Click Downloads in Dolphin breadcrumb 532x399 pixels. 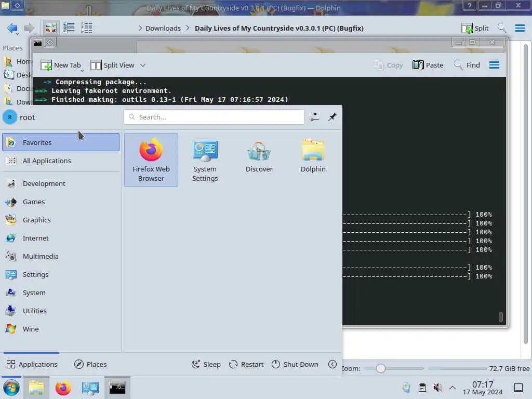(163, 28)
